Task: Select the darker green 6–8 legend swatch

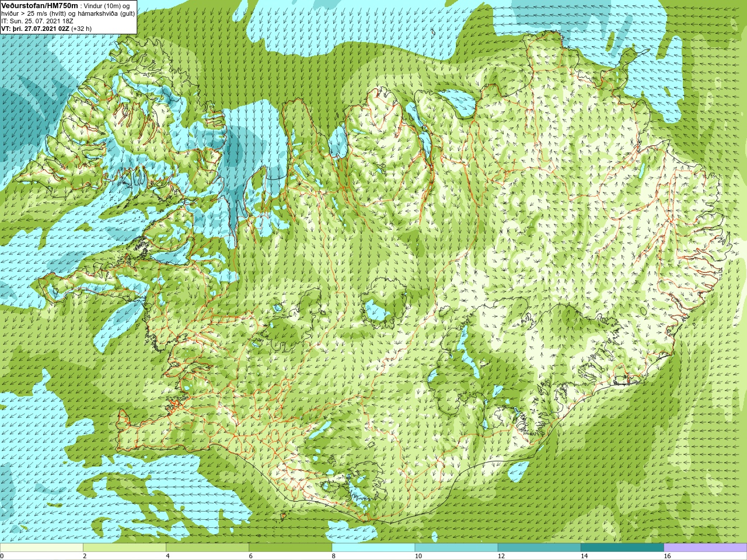Action: (291, 548)
